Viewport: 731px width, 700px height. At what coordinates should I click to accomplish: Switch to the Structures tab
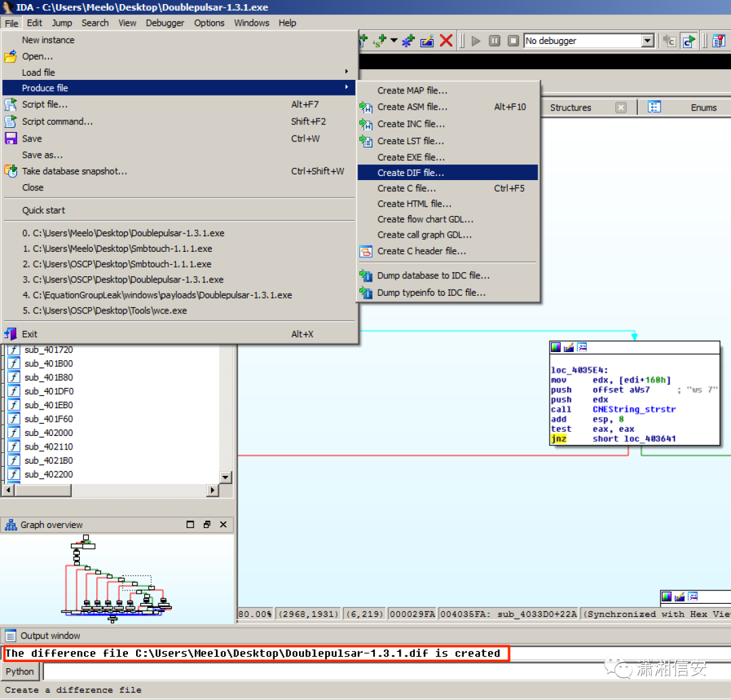coord(571,107)
